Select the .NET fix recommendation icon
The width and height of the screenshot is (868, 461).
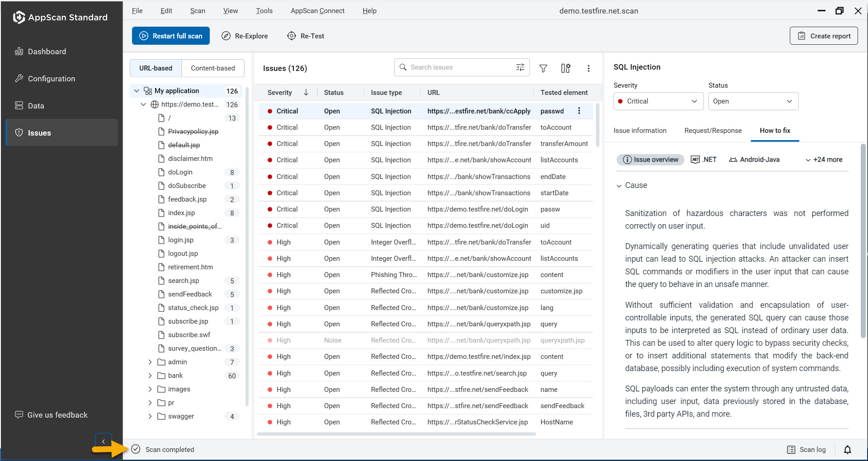(x=703, y=159)
